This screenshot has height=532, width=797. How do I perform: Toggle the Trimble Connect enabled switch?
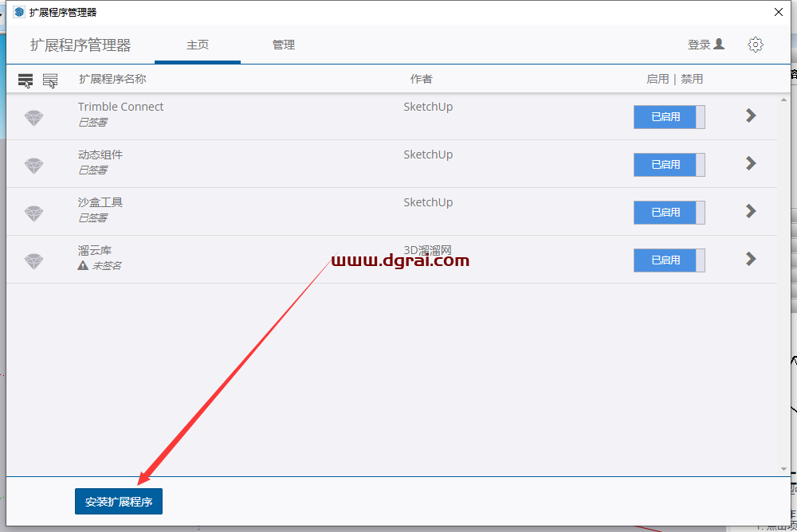[669, 117]
